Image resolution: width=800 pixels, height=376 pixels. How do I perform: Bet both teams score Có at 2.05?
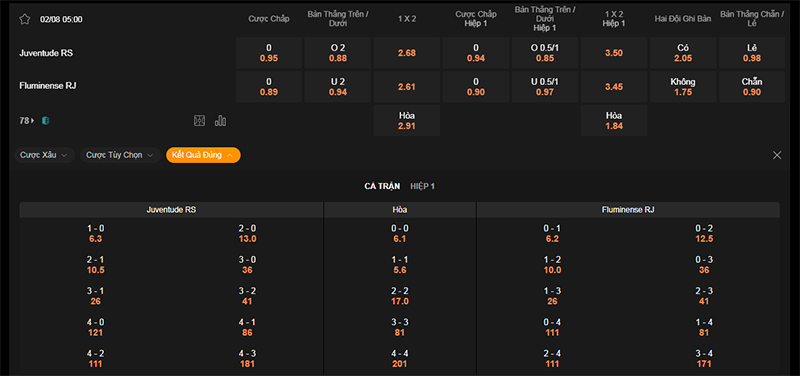(683, 53)
